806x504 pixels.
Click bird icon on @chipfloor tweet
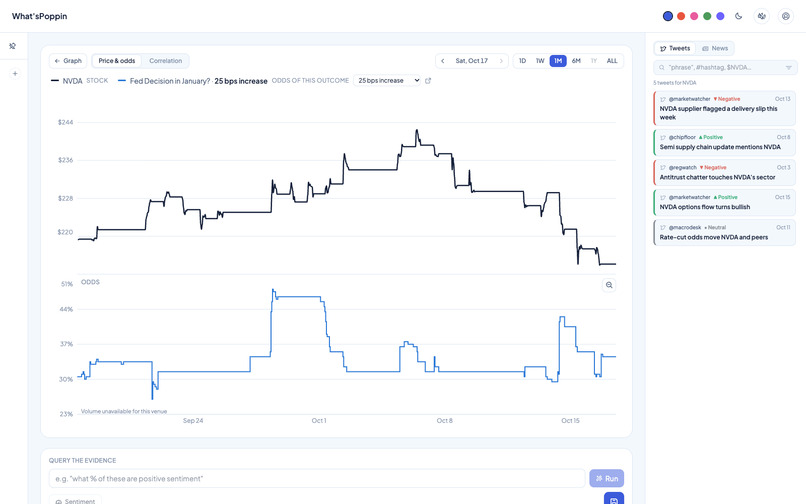pyautogui.click(x=663, y=137)
